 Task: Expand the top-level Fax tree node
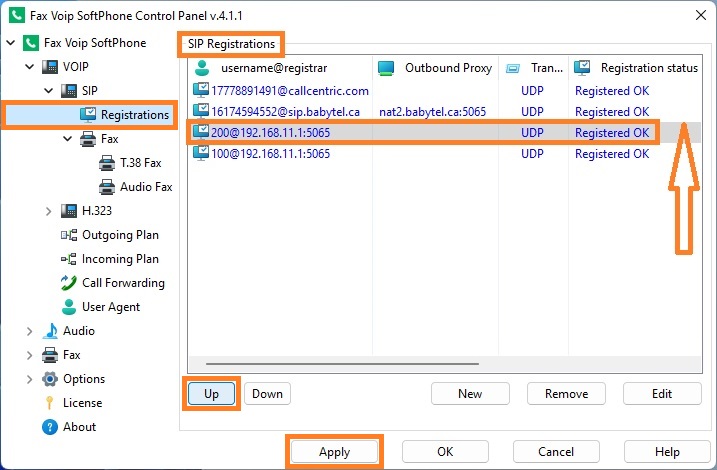pyautogui.click(x=30, y=355)
